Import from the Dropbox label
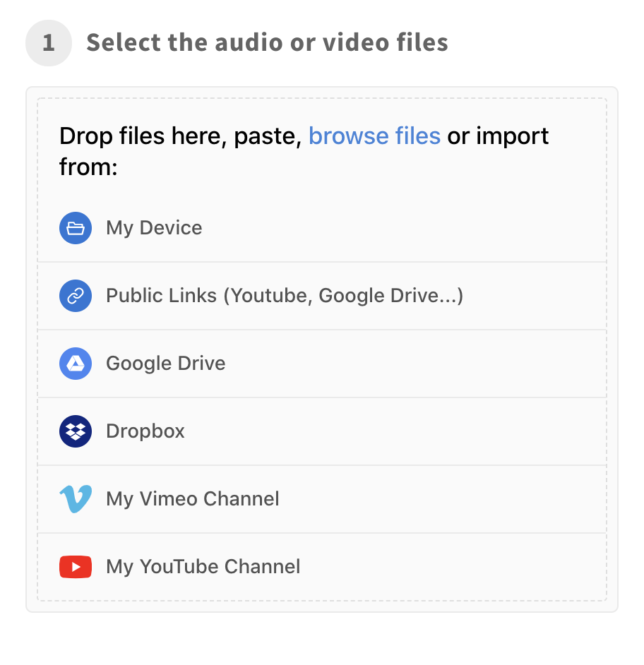Screen dimensions: 644x665 point(145,431)
